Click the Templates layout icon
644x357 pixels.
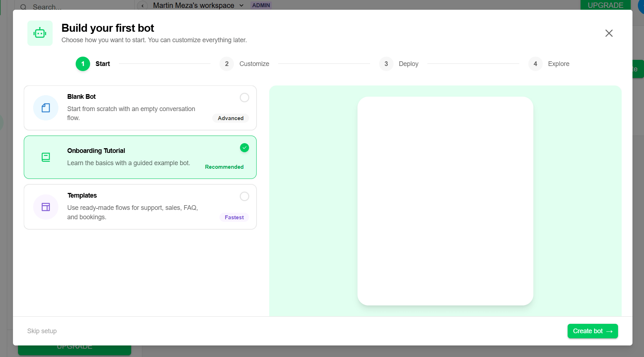point(46,207)
